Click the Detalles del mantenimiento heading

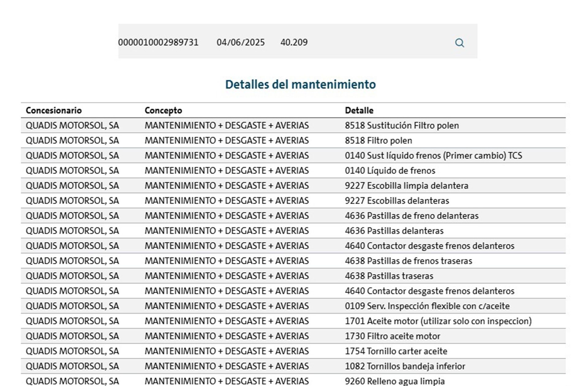click(x=300, y=84)
